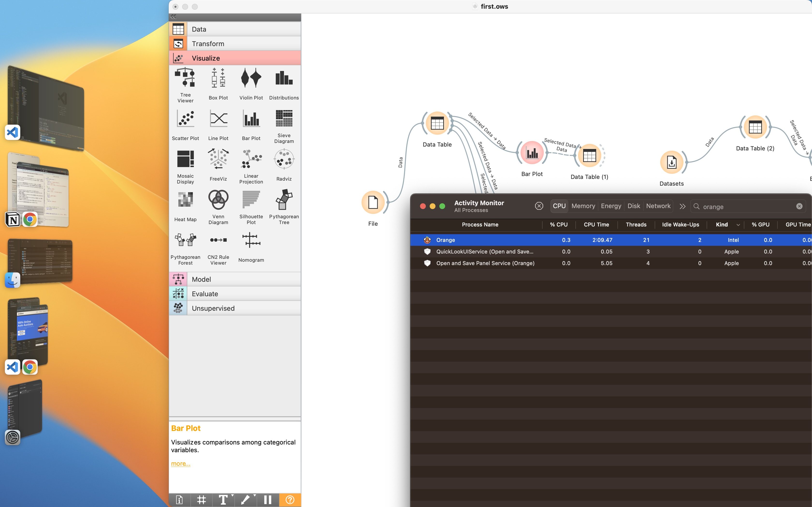The height and width of the screenshot is (507, 812).
Task: Enable the CPU view in Activity Monitor
Action: coord(559,206)
